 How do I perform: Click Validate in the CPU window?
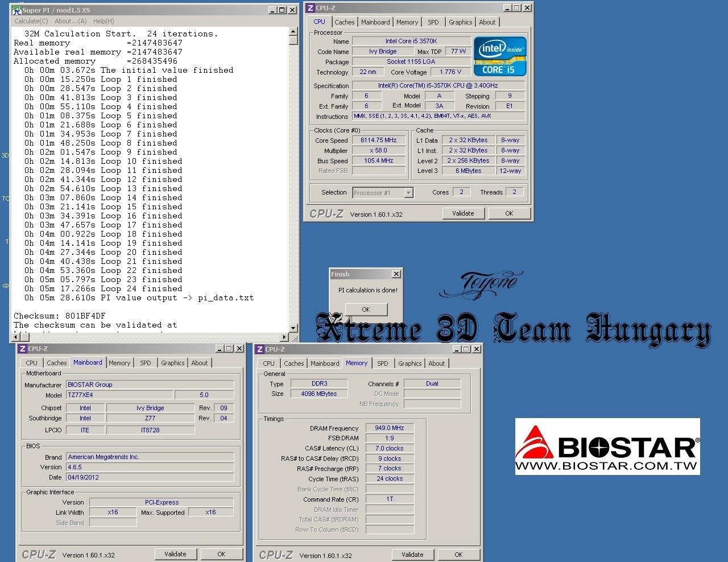point(463,213)
